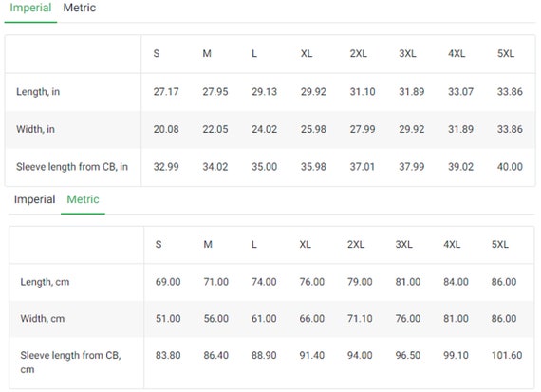Open Imperial tab above the cm table

pyautogui.click(x=34, y=199)
